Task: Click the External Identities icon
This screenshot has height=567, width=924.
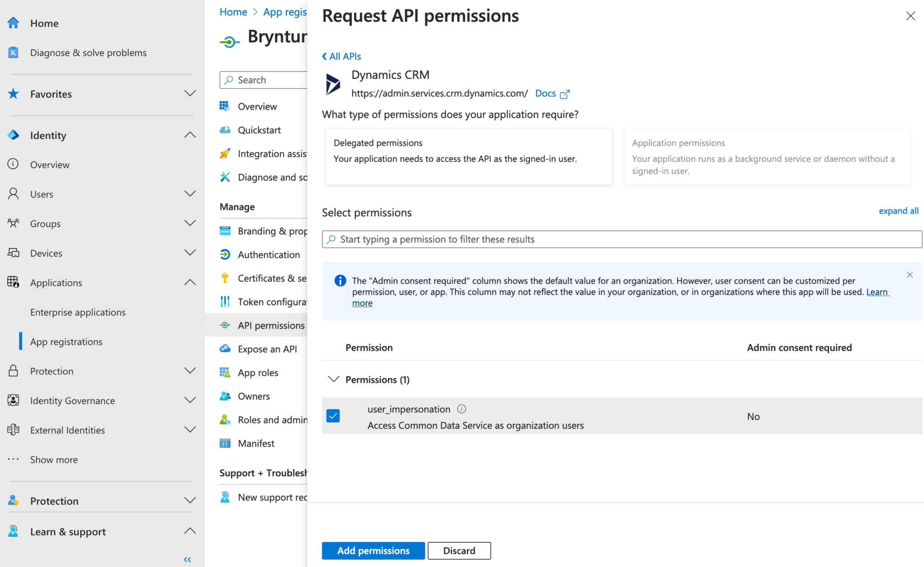Action: click(x=14, y=430)
